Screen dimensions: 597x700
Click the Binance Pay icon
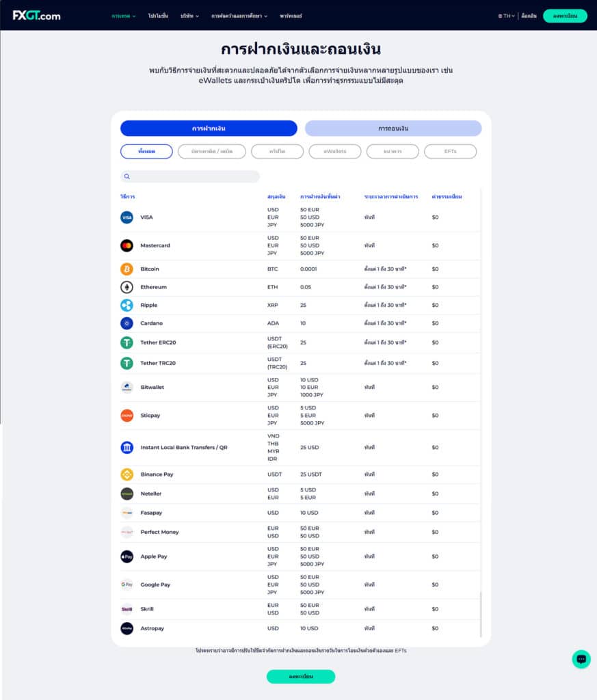127,474
